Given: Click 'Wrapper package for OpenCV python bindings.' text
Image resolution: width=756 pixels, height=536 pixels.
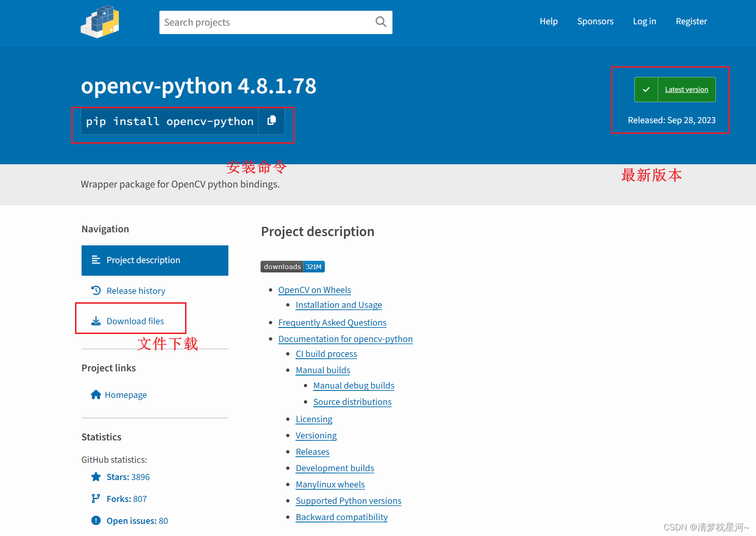Looking at the screenshot, I should pos(180,184).
